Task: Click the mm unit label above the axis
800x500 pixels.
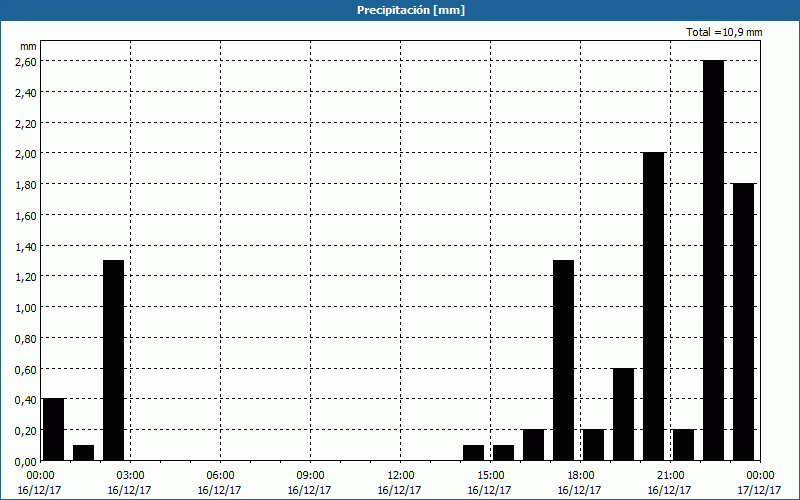Action: click(x=28, y=46)
